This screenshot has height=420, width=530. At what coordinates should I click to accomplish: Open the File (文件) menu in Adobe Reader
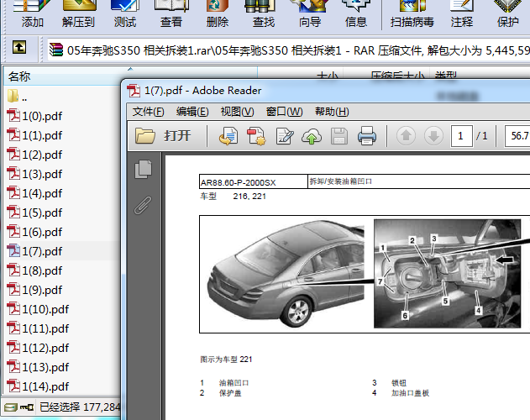[x=148, y=112]
